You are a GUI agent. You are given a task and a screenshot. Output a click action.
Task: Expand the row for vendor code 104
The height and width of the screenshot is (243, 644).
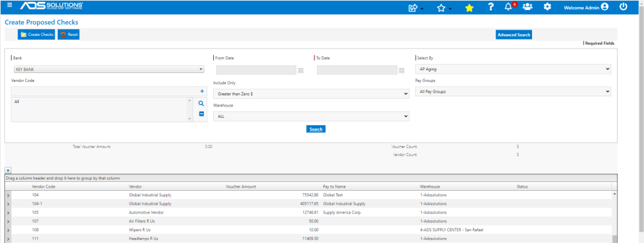[x=8, y=195]
